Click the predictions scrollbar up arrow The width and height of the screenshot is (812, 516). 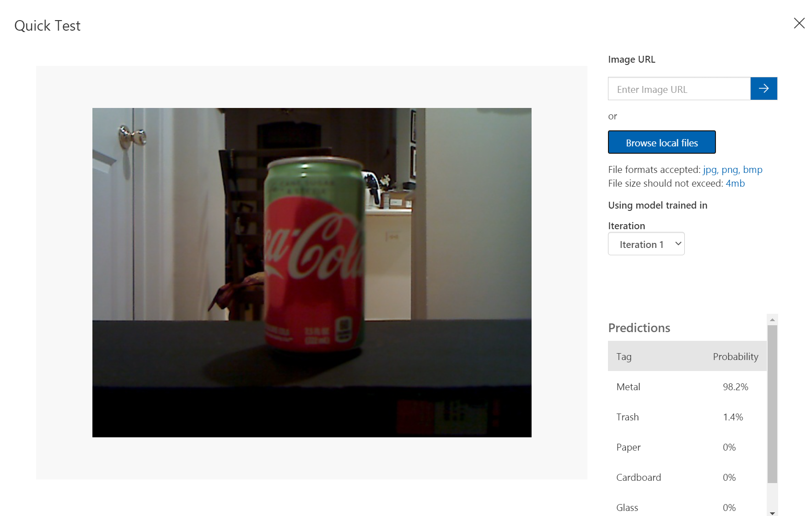pyautogui.click(x=772, y=320)
